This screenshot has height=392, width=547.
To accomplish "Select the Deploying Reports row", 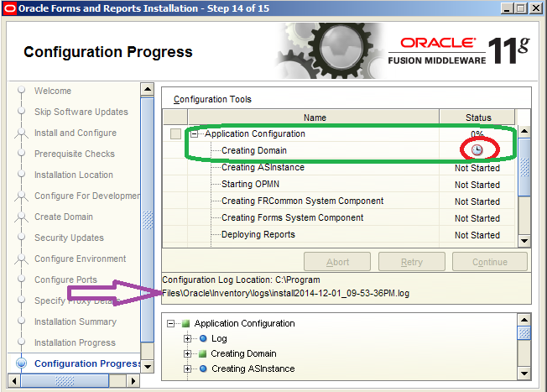I will point(339,234).
